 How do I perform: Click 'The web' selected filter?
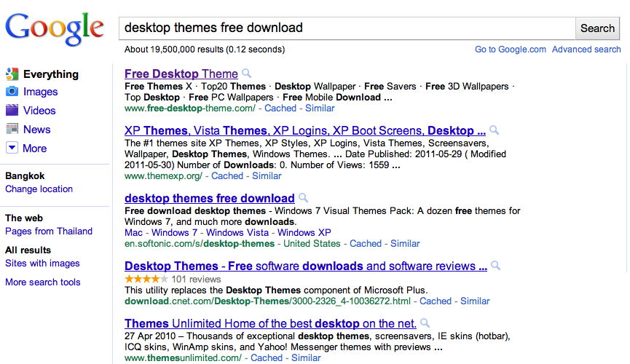coord(24,218)
